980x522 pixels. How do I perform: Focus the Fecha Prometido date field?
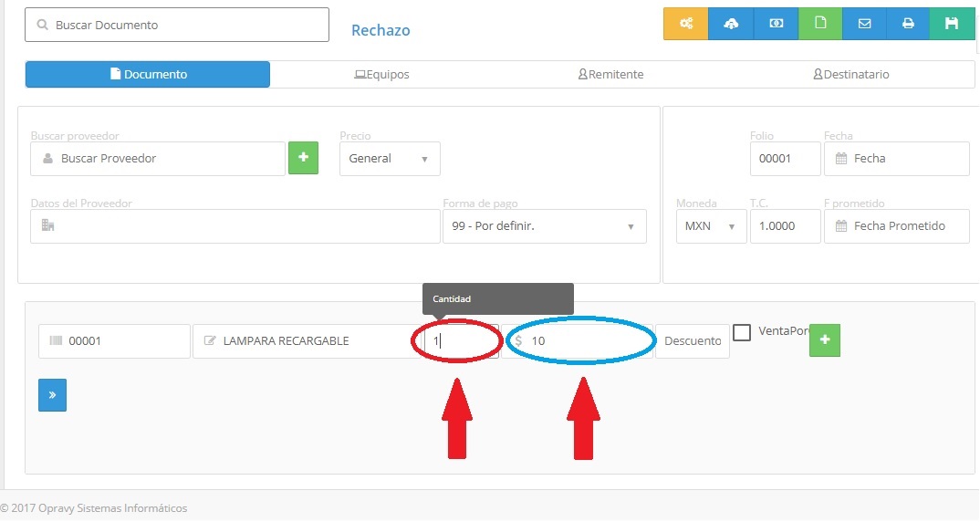(896, 226)
